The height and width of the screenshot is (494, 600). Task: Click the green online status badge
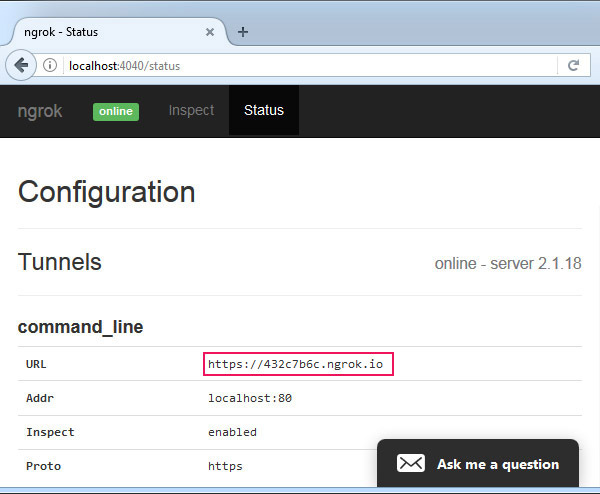pos(116,111)
